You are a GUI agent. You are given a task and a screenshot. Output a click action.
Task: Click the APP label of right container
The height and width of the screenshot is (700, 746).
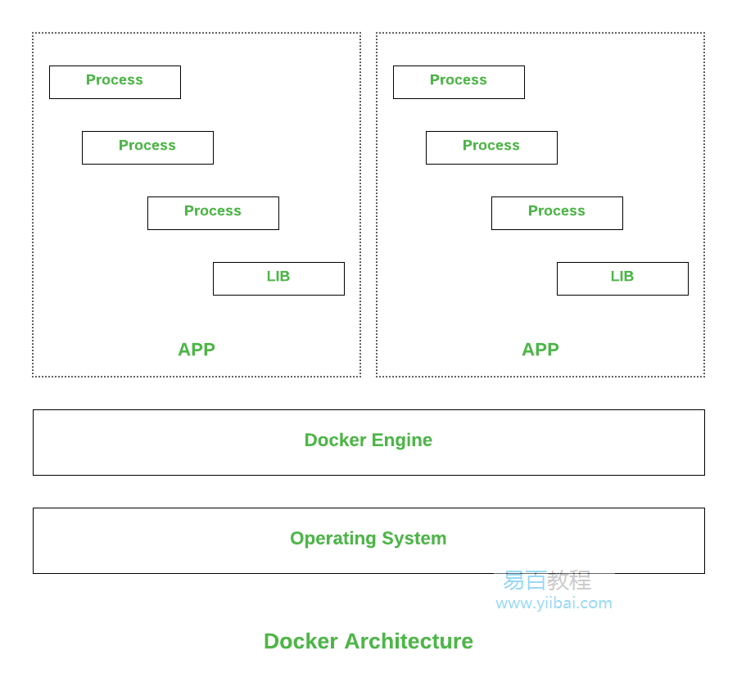(540, 350)
